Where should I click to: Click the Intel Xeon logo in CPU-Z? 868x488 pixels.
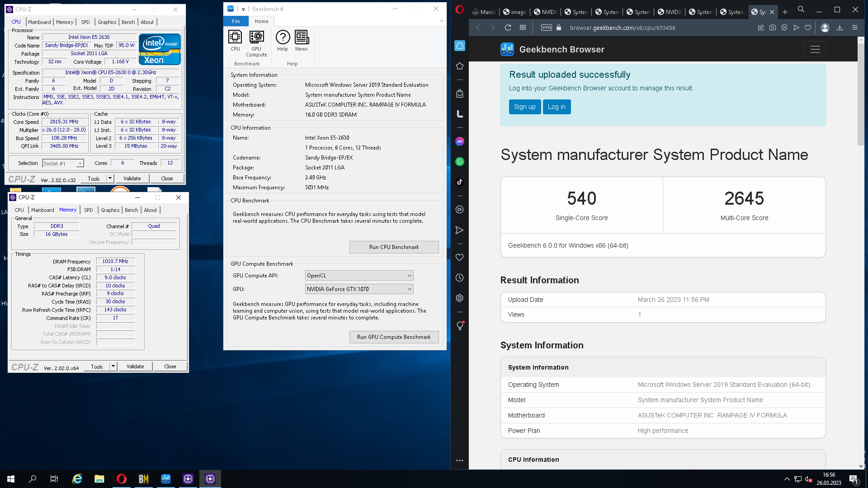tap(160, 49)
